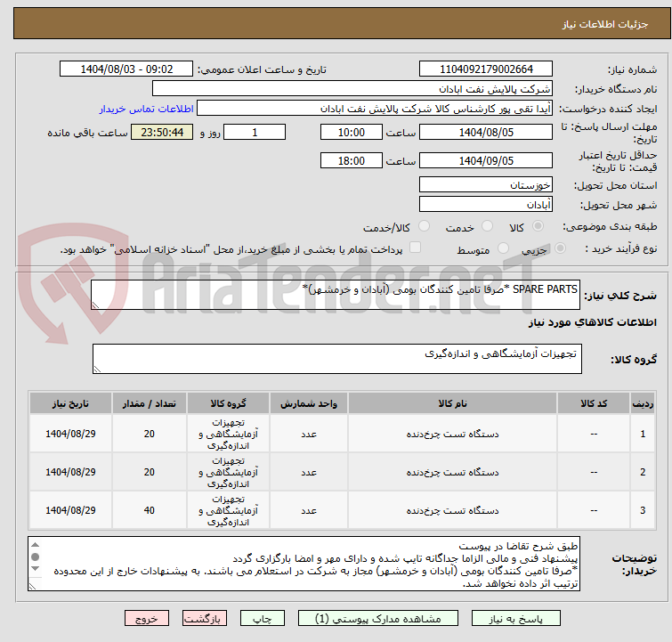Click the خروج exit button
The height and width of the screenshot is (642, 672).
147,619
